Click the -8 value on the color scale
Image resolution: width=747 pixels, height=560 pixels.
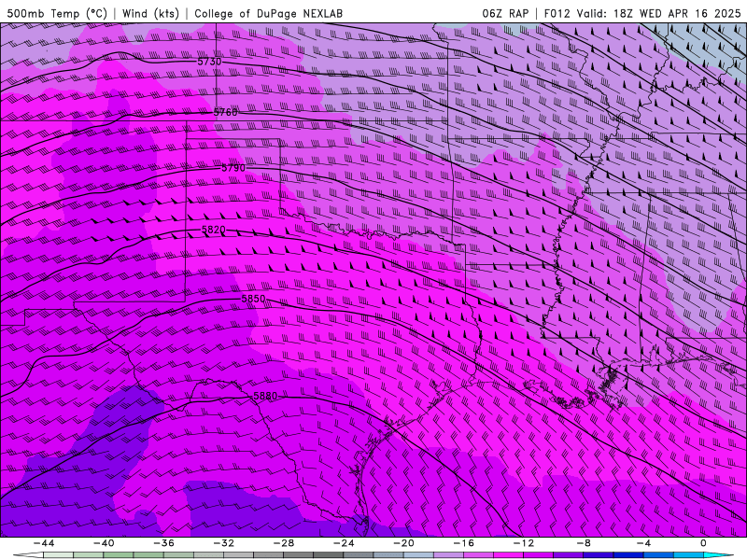tap(583, 543)
